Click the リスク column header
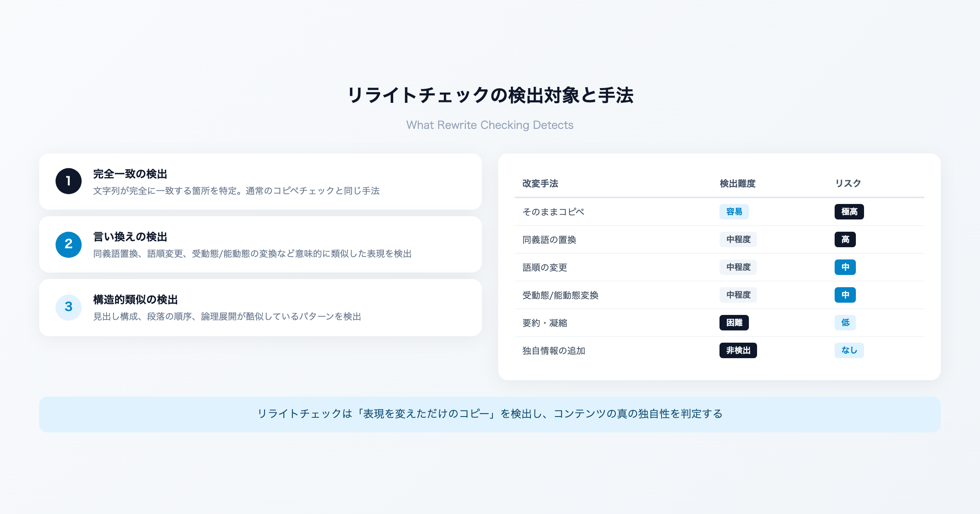Viewport: 980px width, 514px height. [848, 184]
